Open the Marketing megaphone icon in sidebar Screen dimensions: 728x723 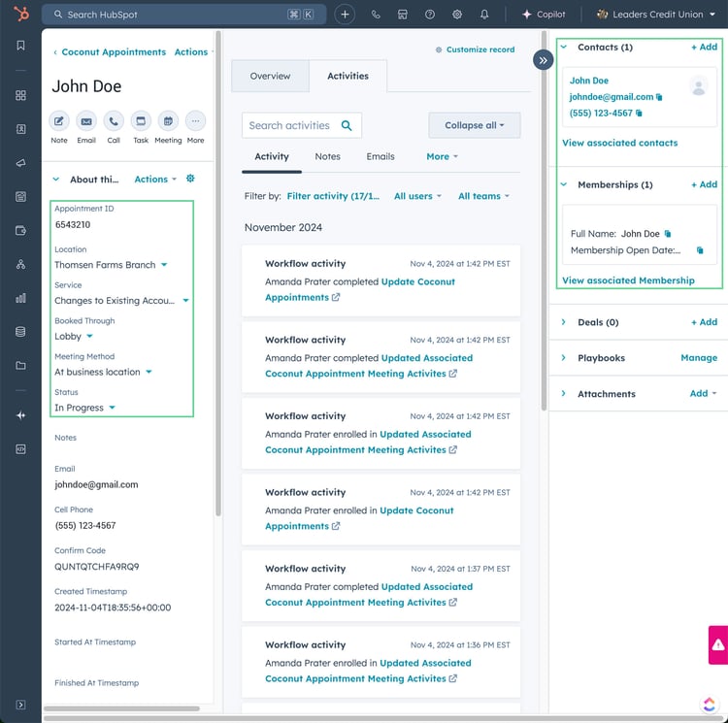click(21, 163)
